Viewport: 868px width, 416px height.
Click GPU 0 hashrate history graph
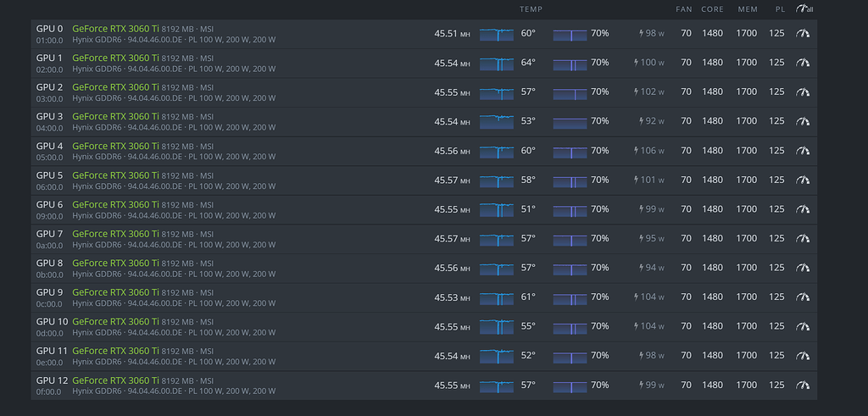497,34
